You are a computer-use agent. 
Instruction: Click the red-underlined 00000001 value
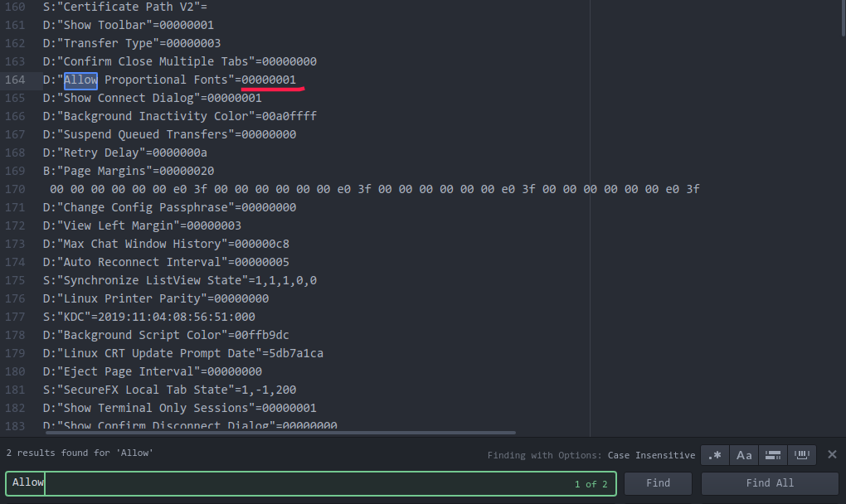tap(267, 80)
